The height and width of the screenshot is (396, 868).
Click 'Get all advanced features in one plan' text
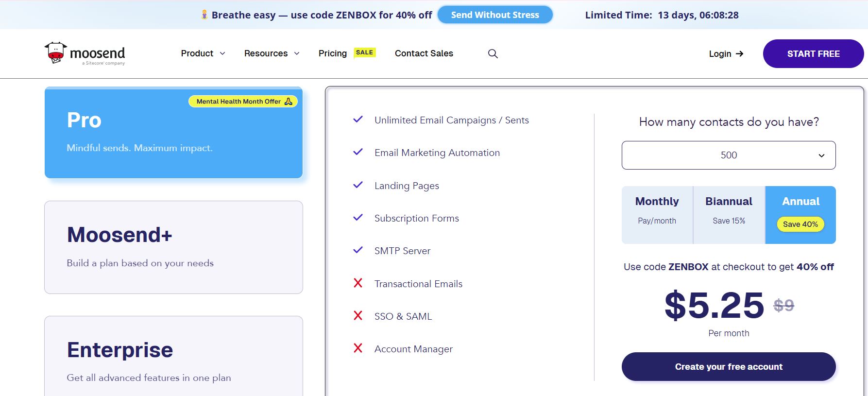pyautogui.click(x=149, y=378)
